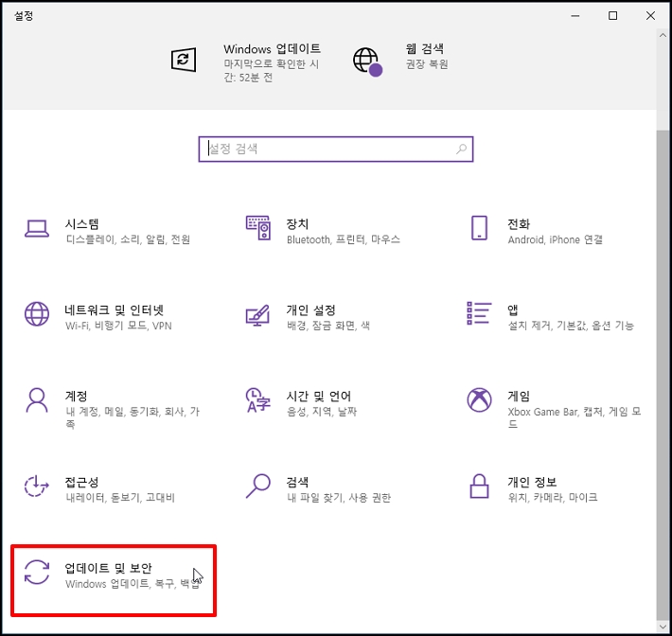Click 설치 제거, 기본값, 옵션 기능 description
This screenshot has width=672, height=636.
571,326
